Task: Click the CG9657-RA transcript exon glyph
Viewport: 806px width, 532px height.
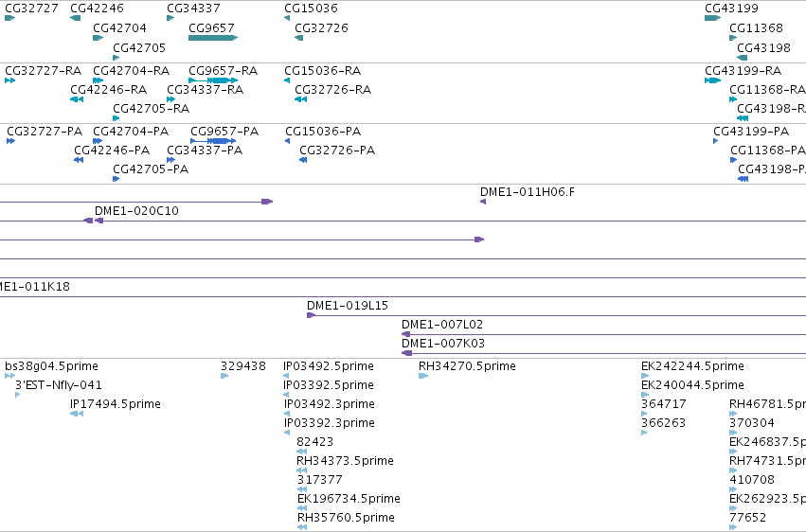Action: [x=213, y=80]
